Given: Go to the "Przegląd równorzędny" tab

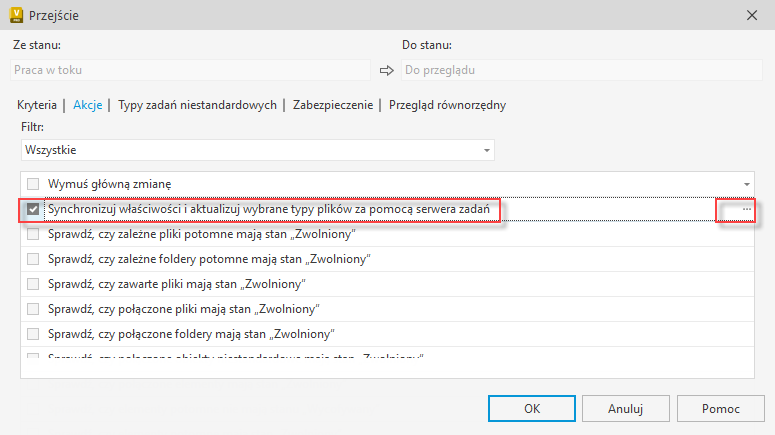Looking at the screenshot, I should 447,105.
